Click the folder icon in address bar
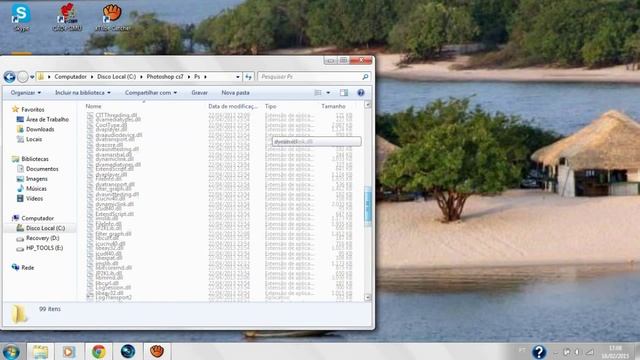The height and width of the screenshot is (360, 640). (41, 77)
